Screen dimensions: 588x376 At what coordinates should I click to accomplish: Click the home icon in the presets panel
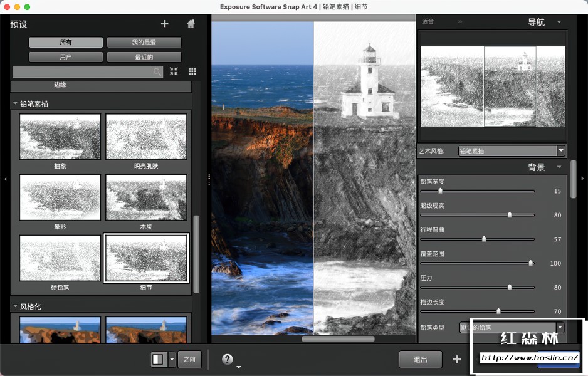[x=190, y=24]
